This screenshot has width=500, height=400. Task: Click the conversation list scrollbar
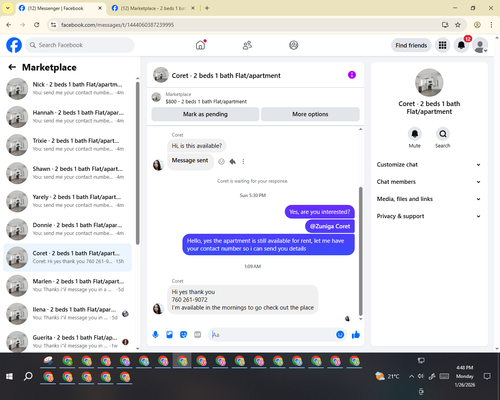click(x=137, y=163)
